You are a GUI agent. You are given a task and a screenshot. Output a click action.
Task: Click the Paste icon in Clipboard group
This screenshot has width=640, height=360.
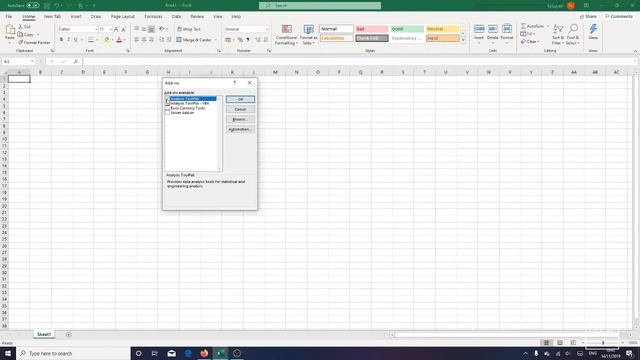[x=10, y=30]
